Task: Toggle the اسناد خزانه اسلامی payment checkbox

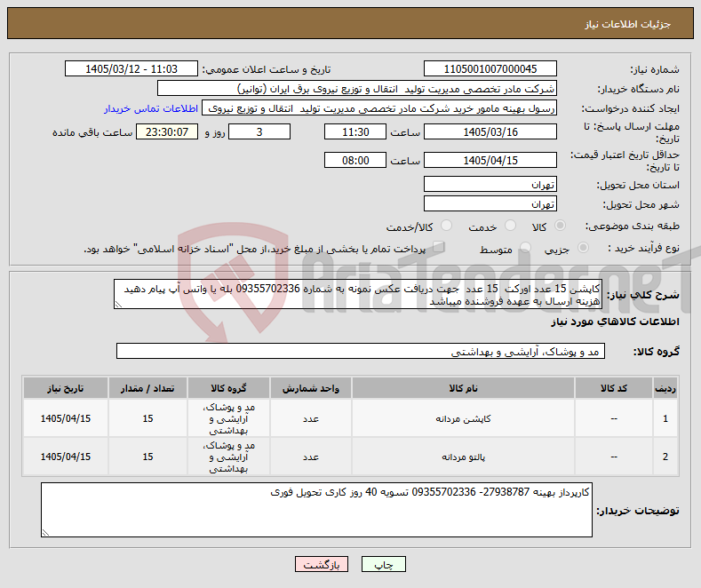Action: (439, 247)
